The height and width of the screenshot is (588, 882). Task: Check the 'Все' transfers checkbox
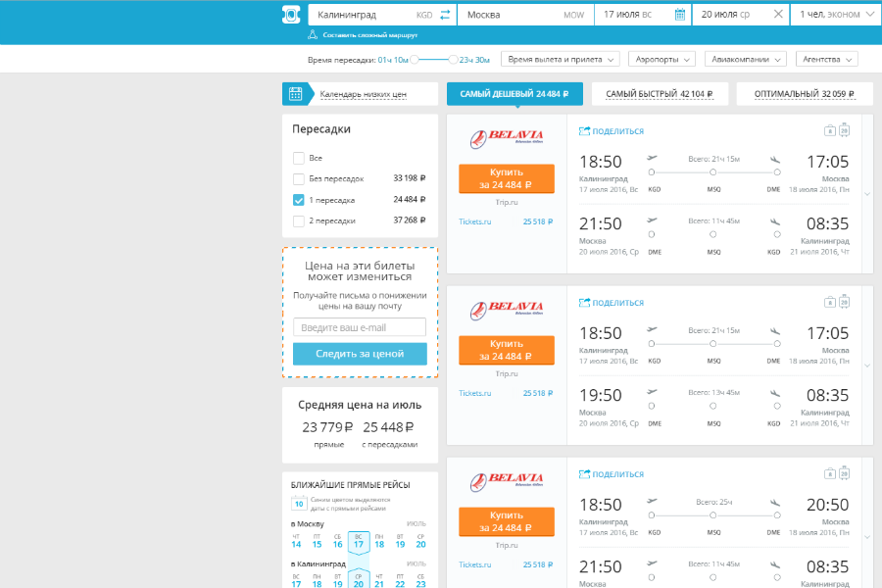pyautogui.click(x=299, y=158)
